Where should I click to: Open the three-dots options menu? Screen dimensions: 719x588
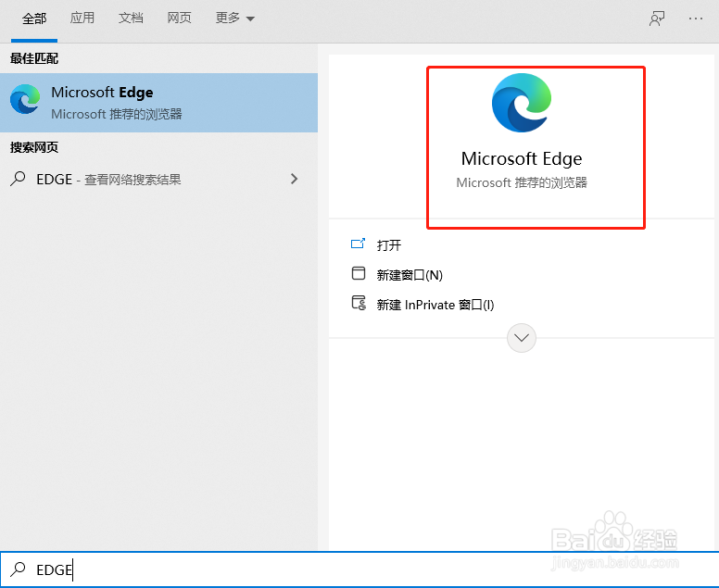coord(696,19)
